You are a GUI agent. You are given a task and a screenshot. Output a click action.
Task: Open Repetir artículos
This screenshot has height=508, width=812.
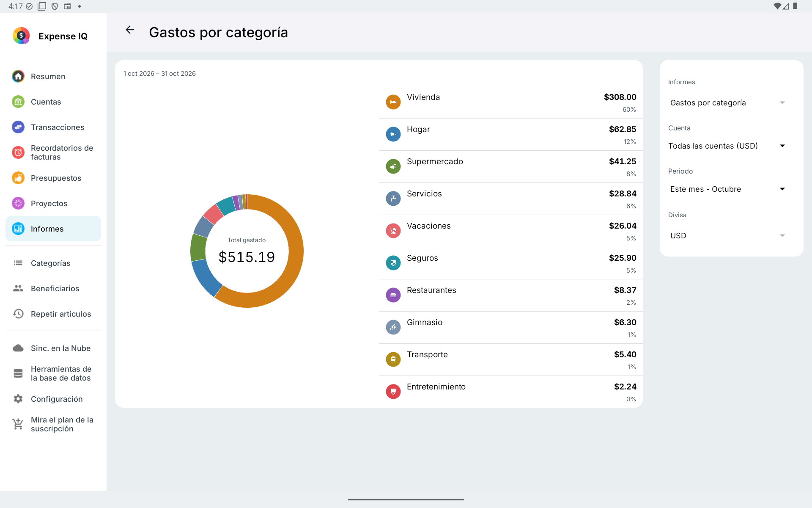[x=53, y=314]
